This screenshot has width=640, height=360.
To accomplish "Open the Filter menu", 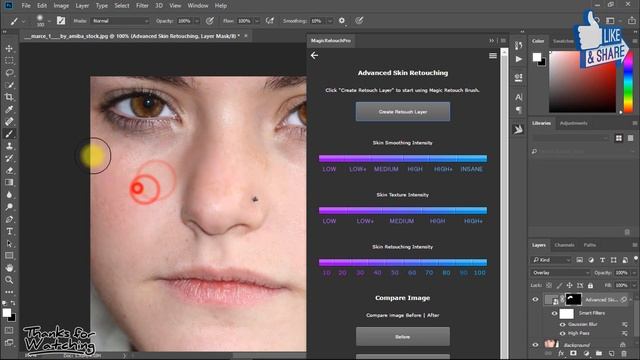I will click(x=142, y=6).
